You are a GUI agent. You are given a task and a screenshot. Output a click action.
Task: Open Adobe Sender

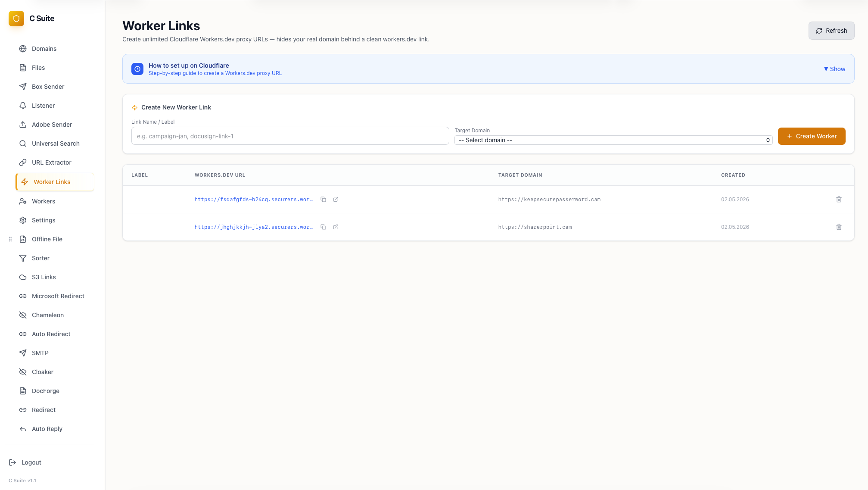[x=55, y=125]
